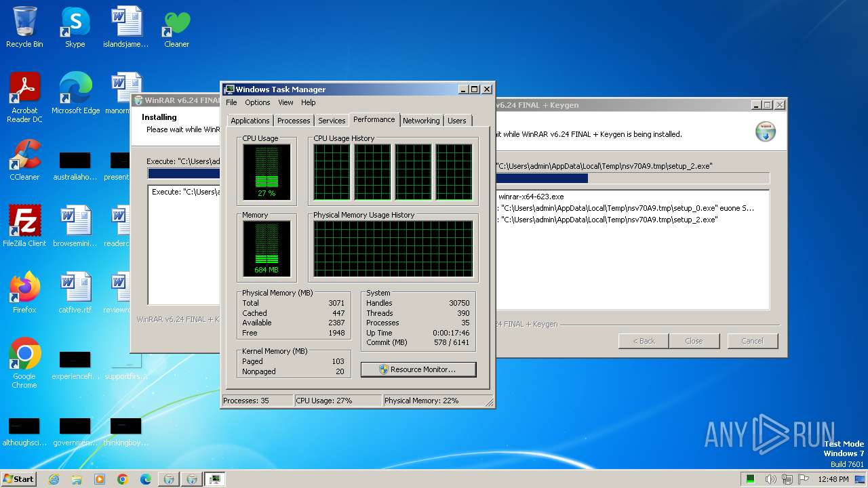Click Edge icon in taskbar

tap(146, 479)
